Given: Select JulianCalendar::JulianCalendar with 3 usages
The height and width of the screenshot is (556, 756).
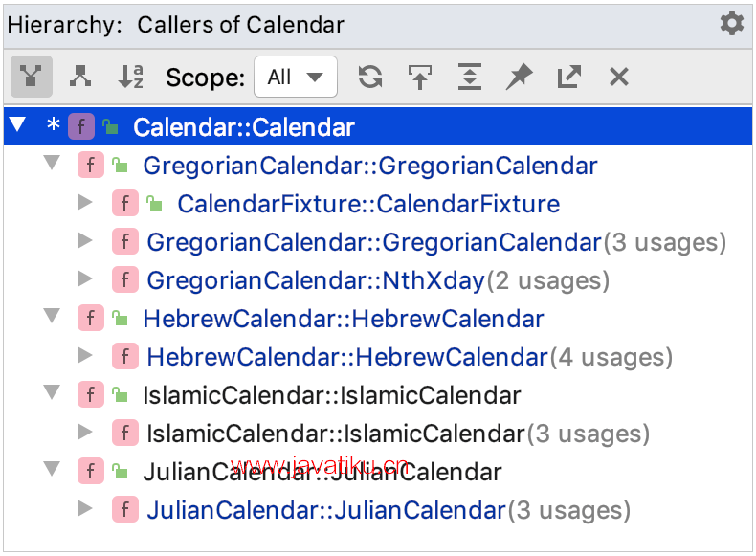Looking at the screenshot, I should tap(325, 510).
